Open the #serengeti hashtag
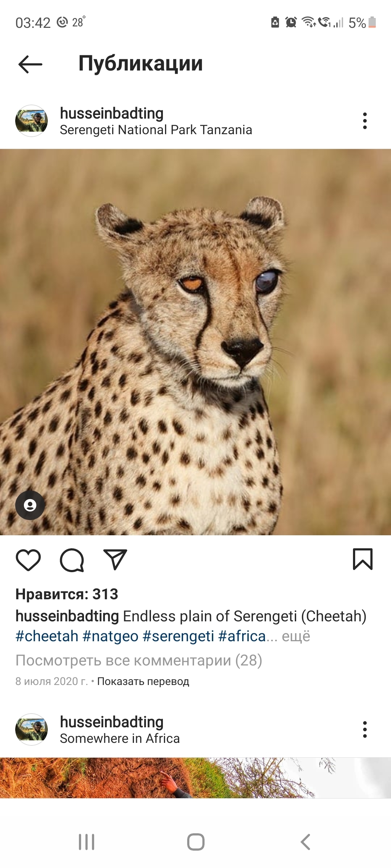391x868 pixels. tap(178, 636)
